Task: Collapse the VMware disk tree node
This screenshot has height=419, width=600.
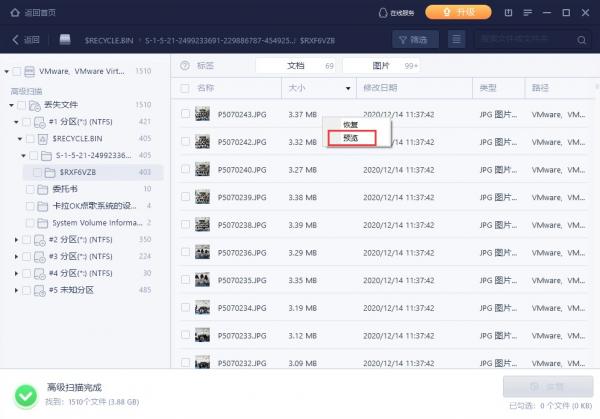Action: pyautogui.click(x=7, y=72)
